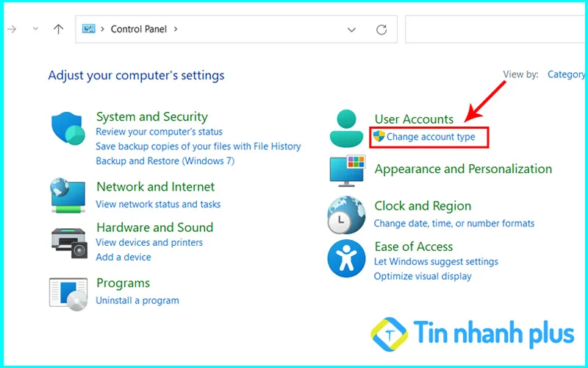Screen dimensions: 588x368
Task: Open Ease of Access heading
Action: pyautogui.click(x=414, y=247)
